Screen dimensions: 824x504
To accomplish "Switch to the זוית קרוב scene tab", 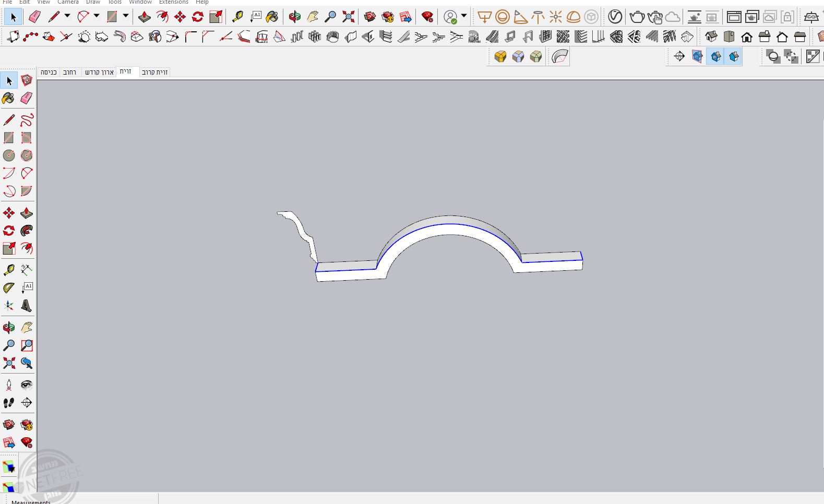I will 154,73.
